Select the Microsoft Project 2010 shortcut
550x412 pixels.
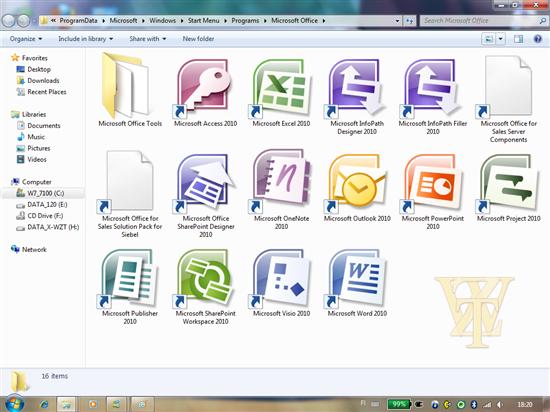point(509,187)
